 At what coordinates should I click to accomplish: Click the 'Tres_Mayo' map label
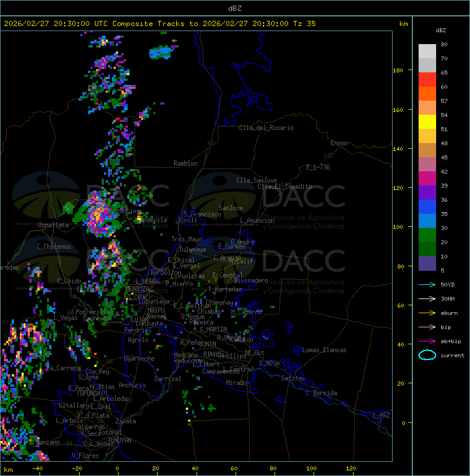186,239
